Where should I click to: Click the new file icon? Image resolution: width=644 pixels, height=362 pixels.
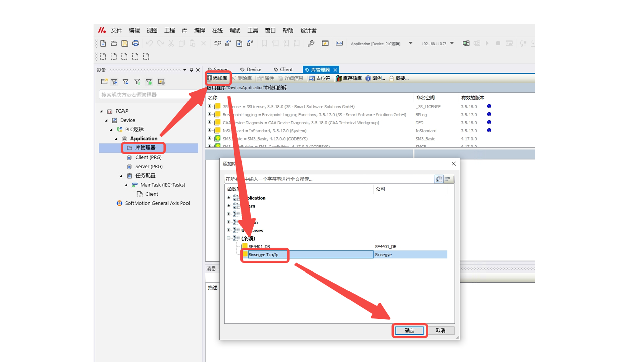[x=103, y=43]
